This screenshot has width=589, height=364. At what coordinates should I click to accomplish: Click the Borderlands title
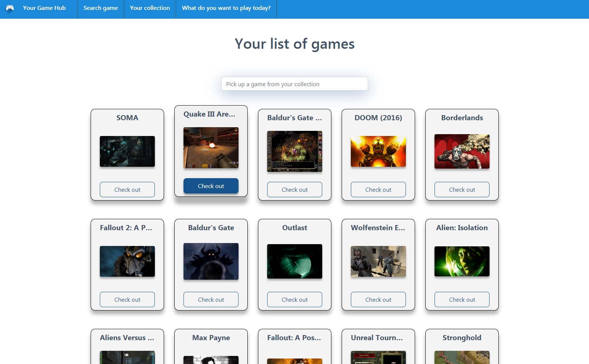462,118
